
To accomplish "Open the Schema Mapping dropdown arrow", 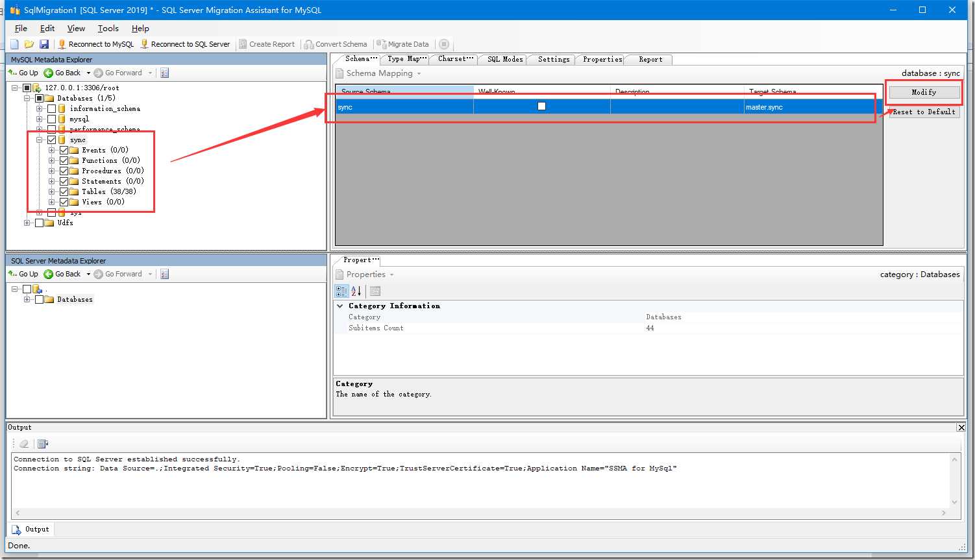I will (419, 73).
